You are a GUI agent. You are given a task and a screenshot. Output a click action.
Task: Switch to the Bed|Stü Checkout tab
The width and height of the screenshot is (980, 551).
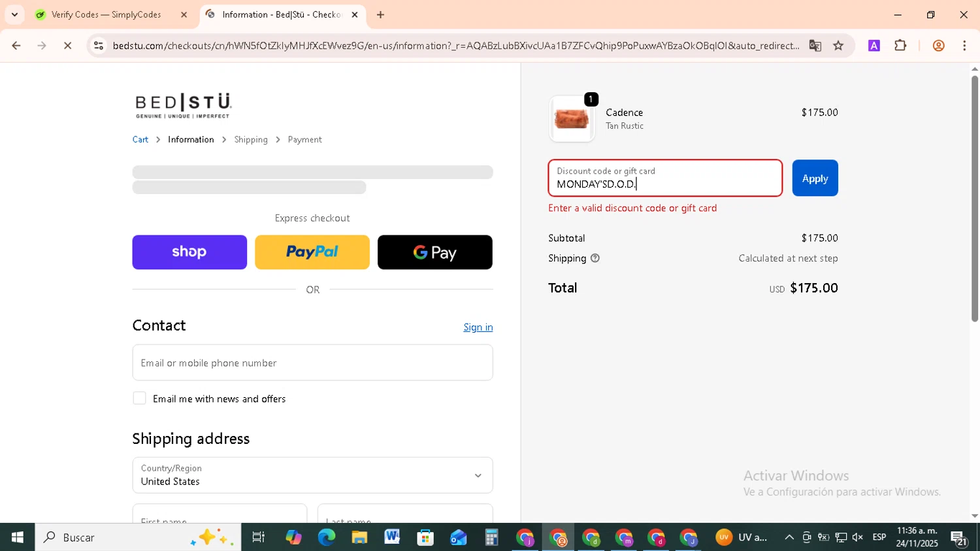(281, 14)
